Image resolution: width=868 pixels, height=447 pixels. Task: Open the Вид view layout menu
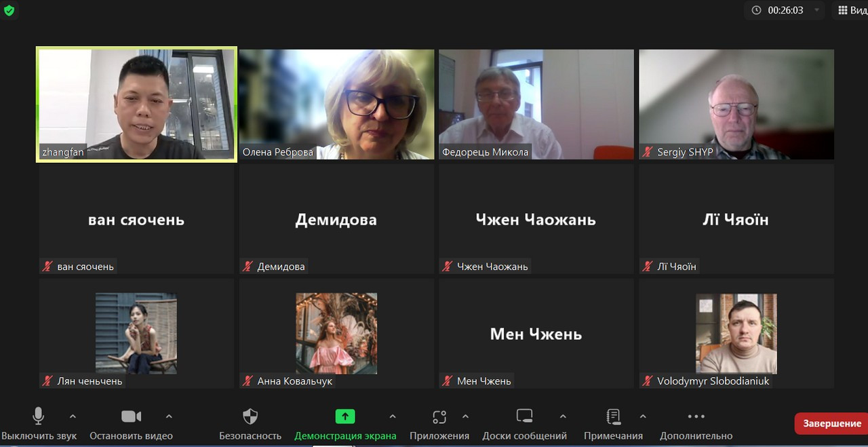pos(852,10)
